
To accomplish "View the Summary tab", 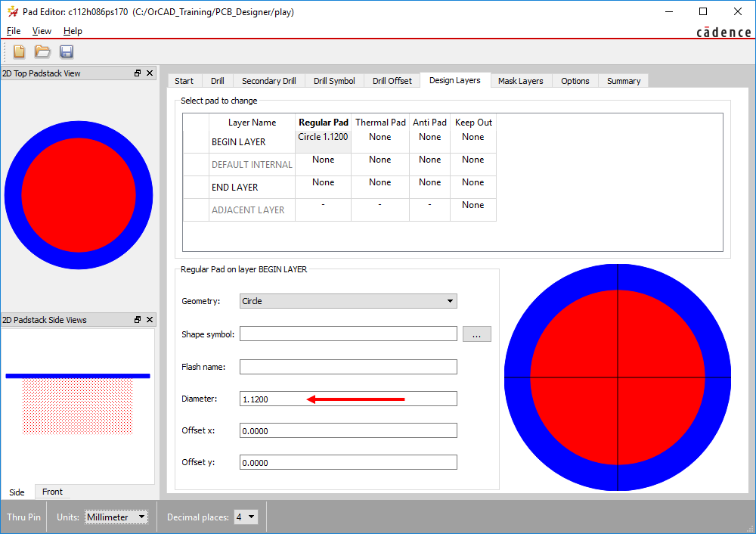I will point(624,81).
